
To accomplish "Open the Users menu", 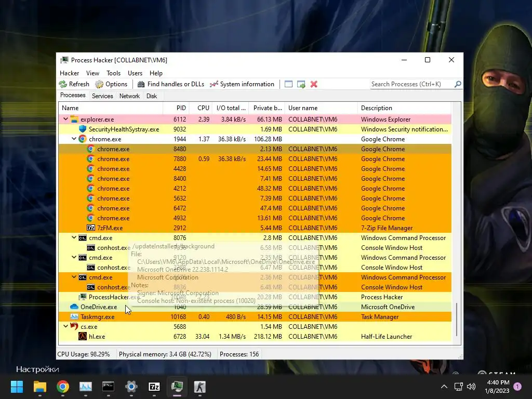I will [135, 73].
